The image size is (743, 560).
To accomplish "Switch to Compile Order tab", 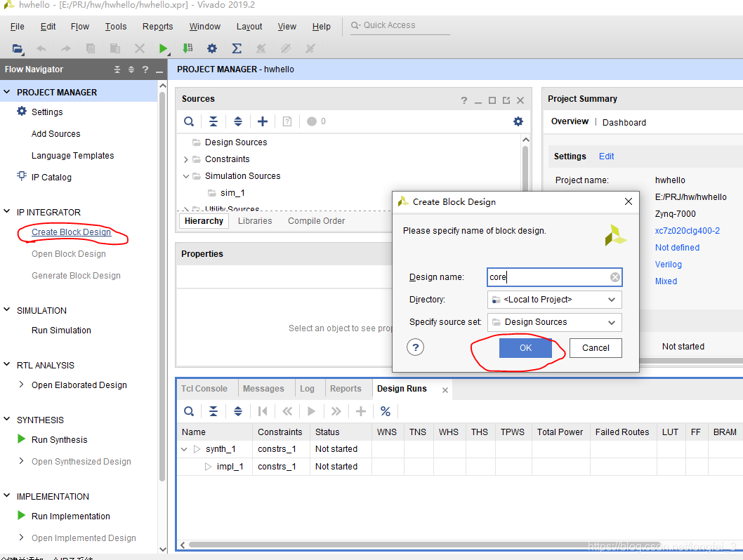I will coord(317,221).
